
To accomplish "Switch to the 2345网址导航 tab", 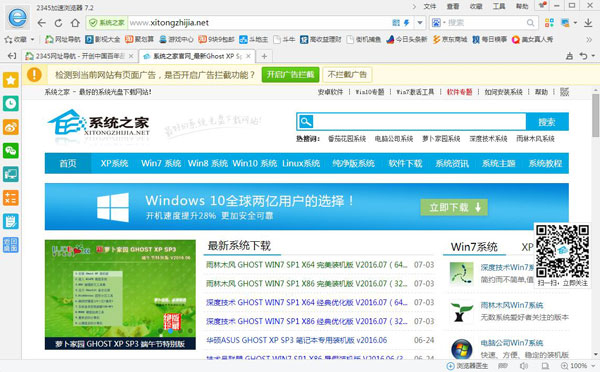I will coord(79,56).
